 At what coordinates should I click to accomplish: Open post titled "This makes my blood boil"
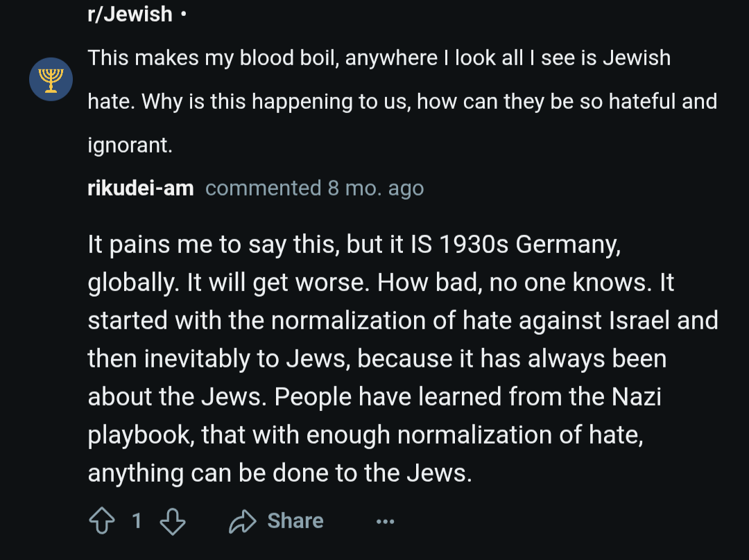tap(402, 101)
